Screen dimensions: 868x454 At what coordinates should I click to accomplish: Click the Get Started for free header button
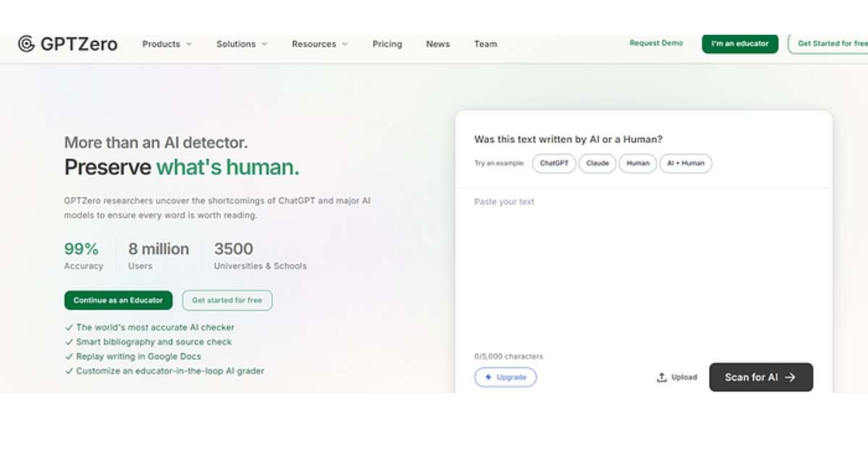(x=829, y=43)
